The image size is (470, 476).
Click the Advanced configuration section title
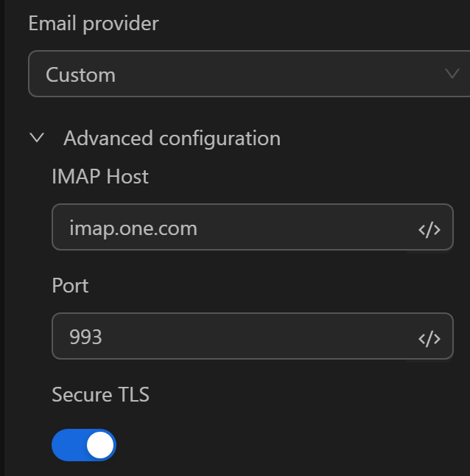172,138
